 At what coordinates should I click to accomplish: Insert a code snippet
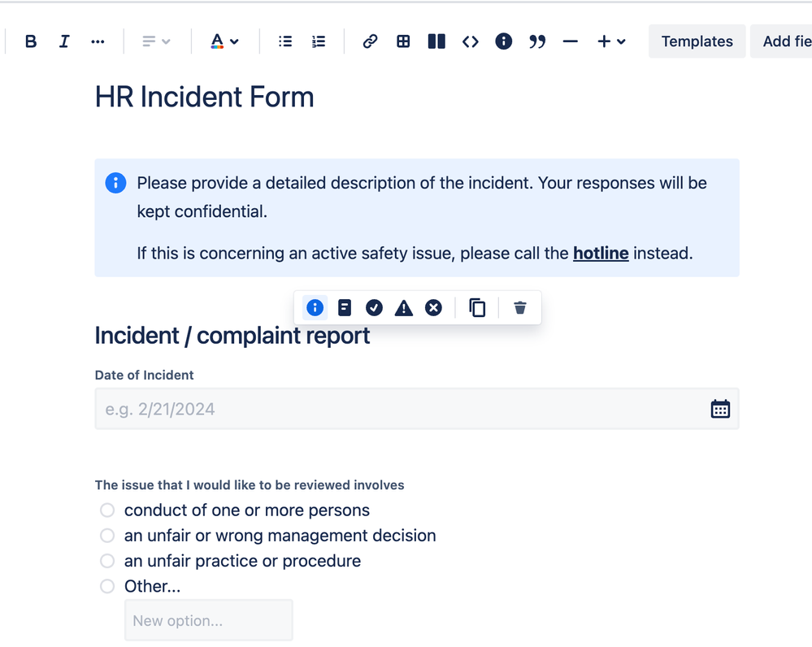pos(471,41)
